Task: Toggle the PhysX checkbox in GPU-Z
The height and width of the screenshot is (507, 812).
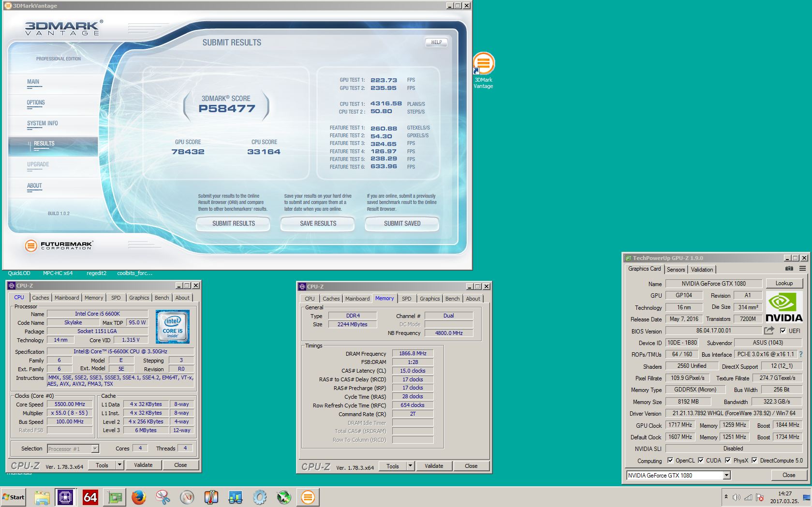Action: [728, 461]
